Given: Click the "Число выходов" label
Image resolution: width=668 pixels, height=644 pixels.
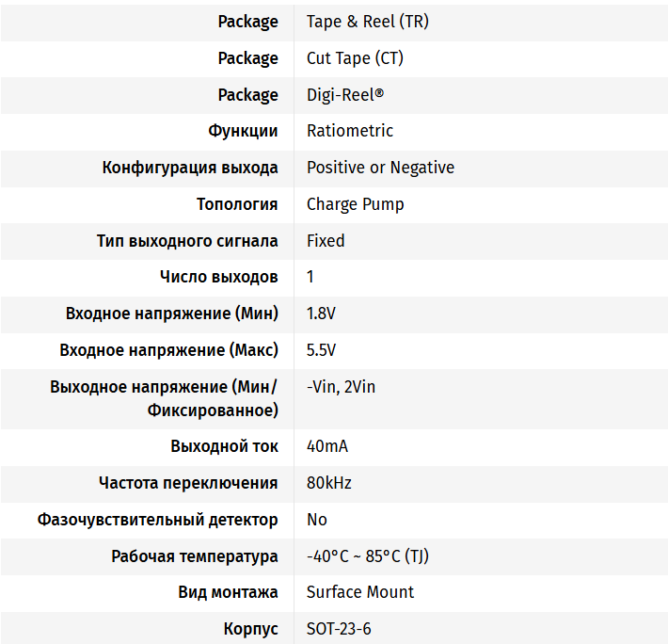Looking at the screenshot, I should point(219,277).
